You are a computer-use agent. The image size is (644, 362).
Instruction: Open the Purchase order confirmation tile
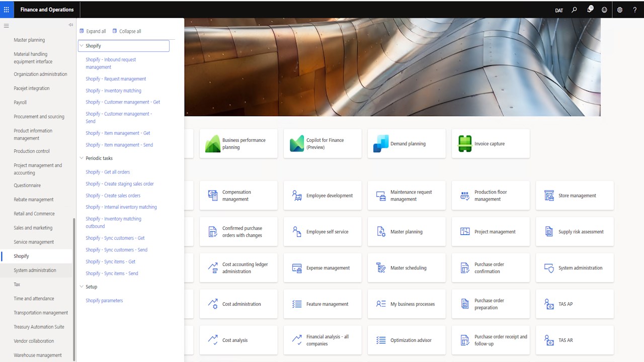491,268
